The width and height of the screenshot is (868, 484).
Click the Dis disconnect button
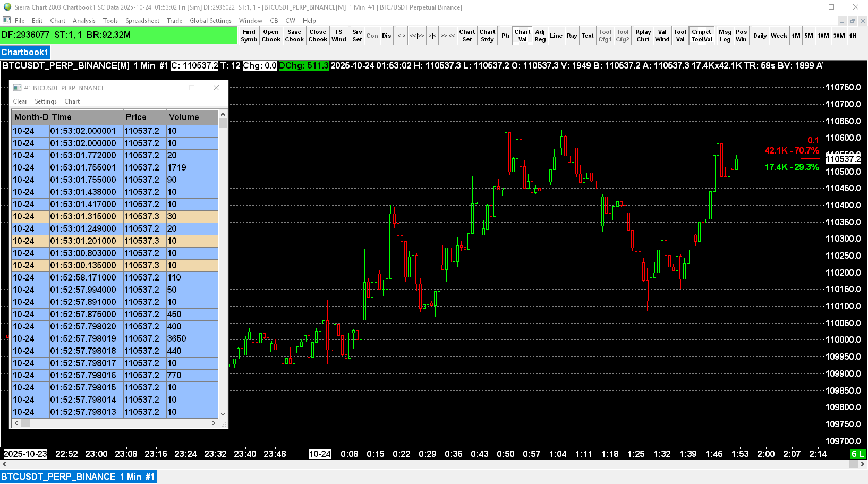click(x=386, y=36)
